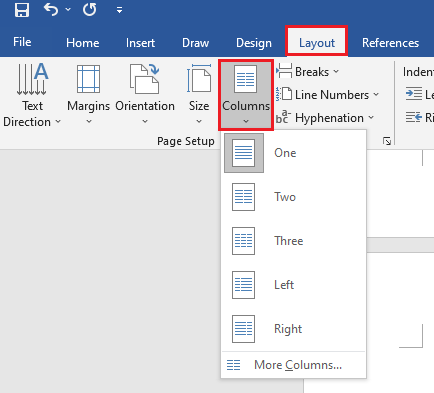Image resolution: width=434 pixels, height=393 pixels.
Task: Switch to the Design tab
Action: coord(254,43)
